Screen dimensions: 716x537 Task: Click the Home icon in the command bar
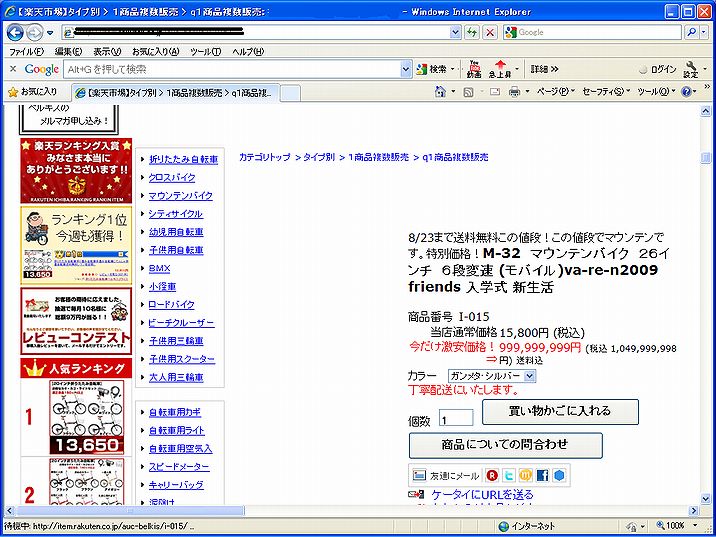[x=440, y=92]
